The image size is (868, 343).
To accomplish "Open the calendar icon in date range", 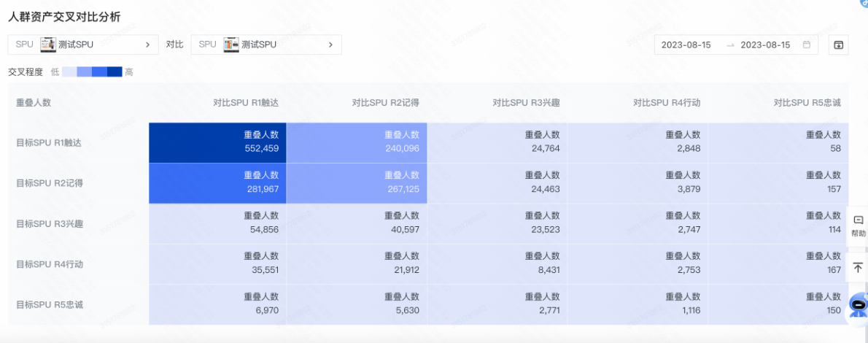I will [x=806, y=45].
